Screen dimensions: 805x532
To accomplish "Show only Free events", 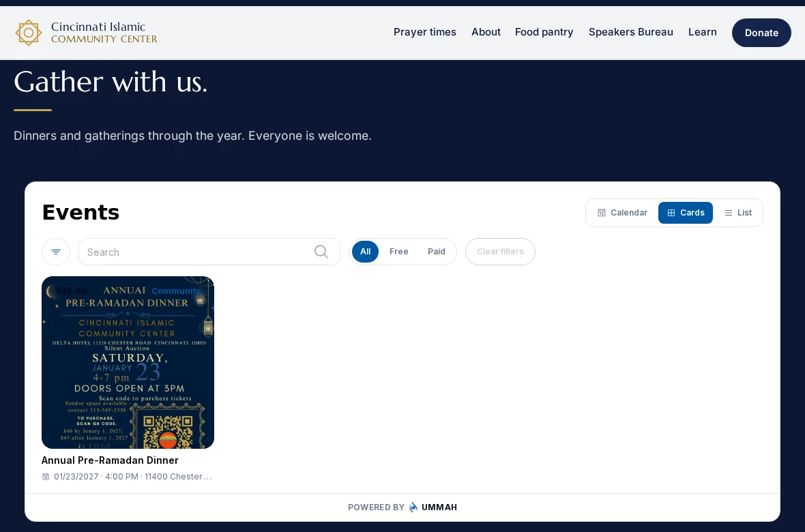I will (399, 252).
